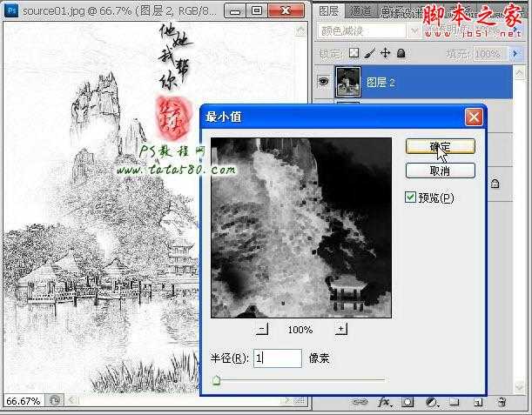Select the 图层 2 layer name

pyautogui.click(x=380, y=83)
